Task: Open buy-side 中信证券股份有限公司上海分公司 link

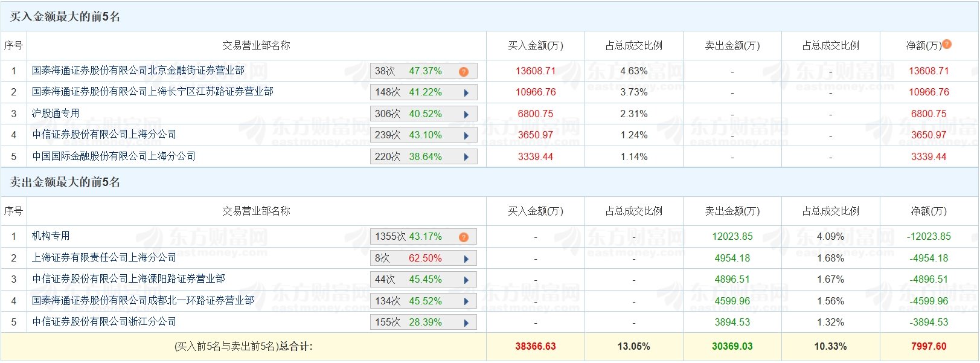Action: coord(104,135)
